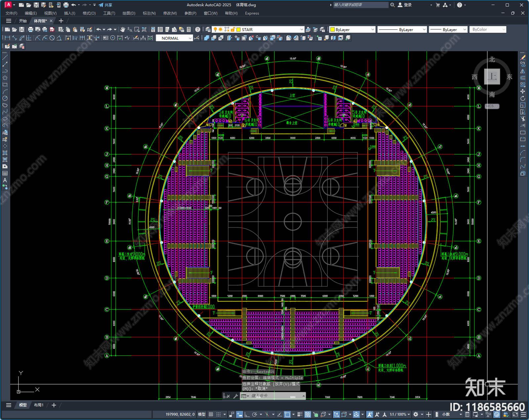529x420 pixels.
Task: Click the Pan hand tool icon
Action: pyautogui.click(x=123, y=29)
